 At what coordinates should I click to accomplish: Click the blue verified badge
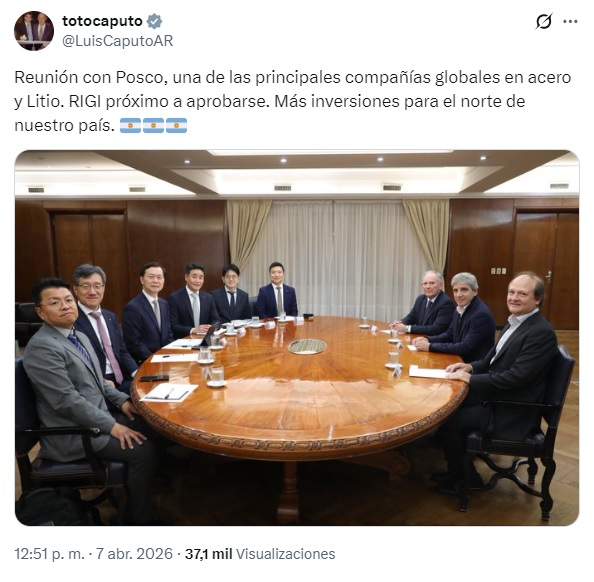[155, 21]
